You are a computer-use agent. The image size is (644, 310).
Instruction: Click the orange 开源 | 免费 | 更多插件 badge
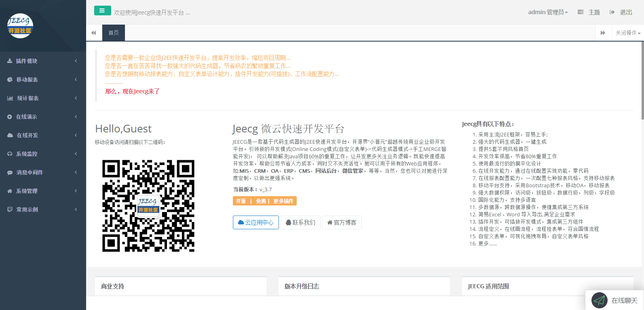click(265, 201)
